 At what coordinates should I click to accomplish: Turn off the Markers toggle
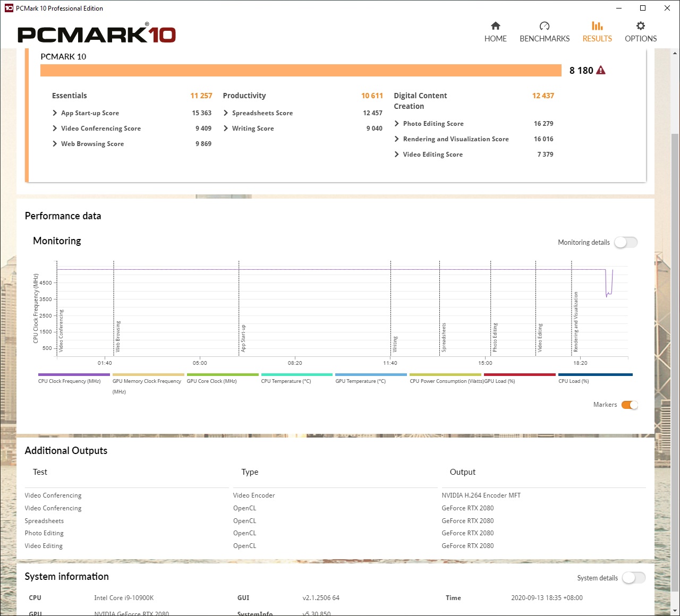[630, 405]
